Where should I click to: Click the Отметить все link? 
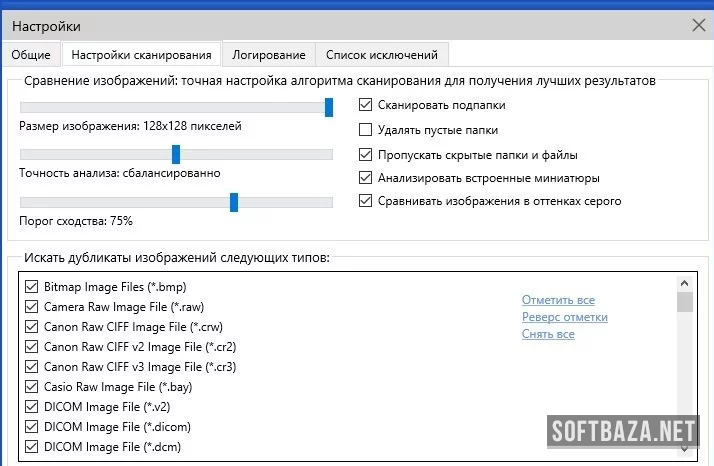pyautogui.click(x=558, y=300)
